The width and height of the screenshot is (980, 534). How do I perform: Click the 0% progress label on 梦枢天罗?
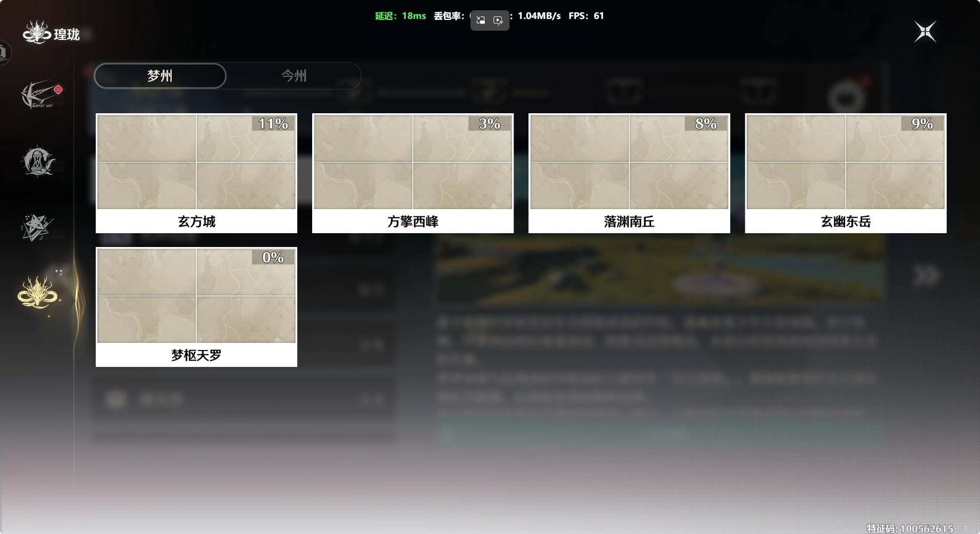(x=273, y=257)
